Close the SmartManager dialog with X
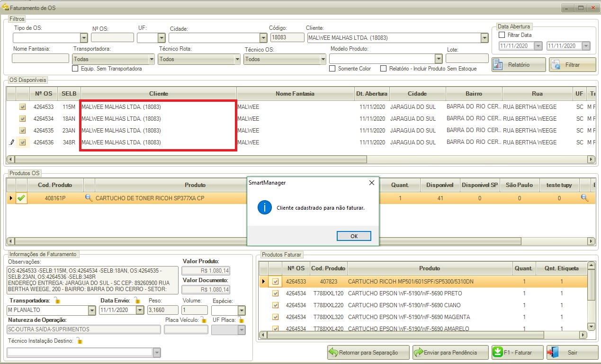601x364 pixels. pyautogui.click(x=371, y=183)
